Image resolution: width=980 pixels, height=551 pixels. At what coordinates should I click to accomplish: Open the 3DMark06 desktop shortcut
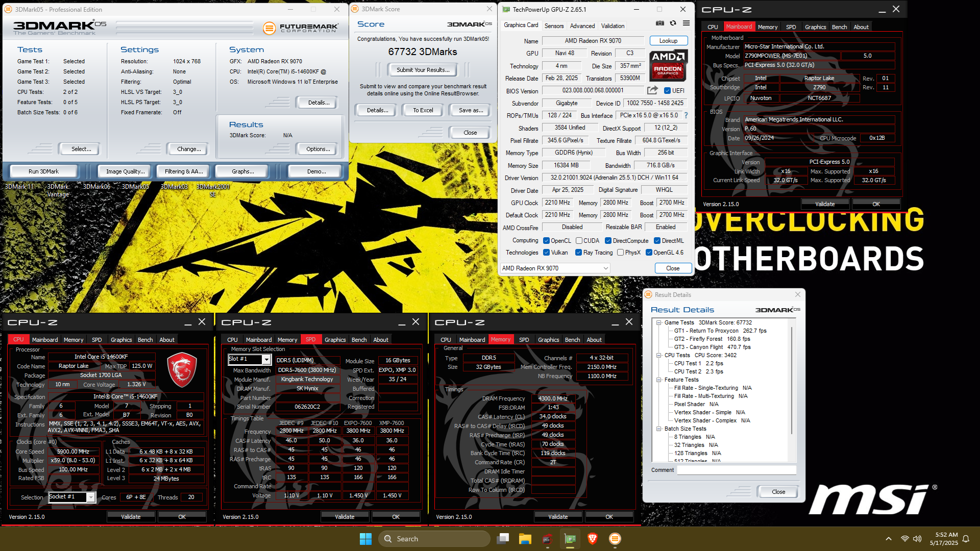97,187
